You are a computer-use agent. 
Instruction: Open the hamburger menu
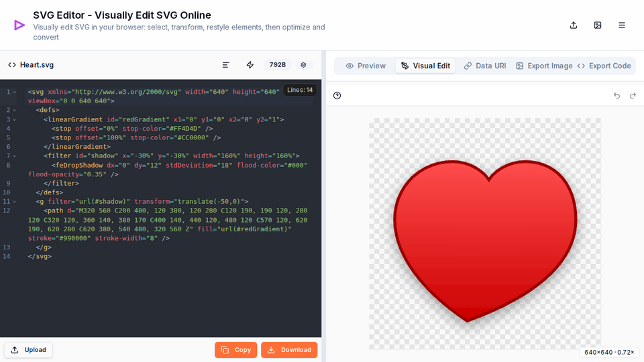coord(622,25)
